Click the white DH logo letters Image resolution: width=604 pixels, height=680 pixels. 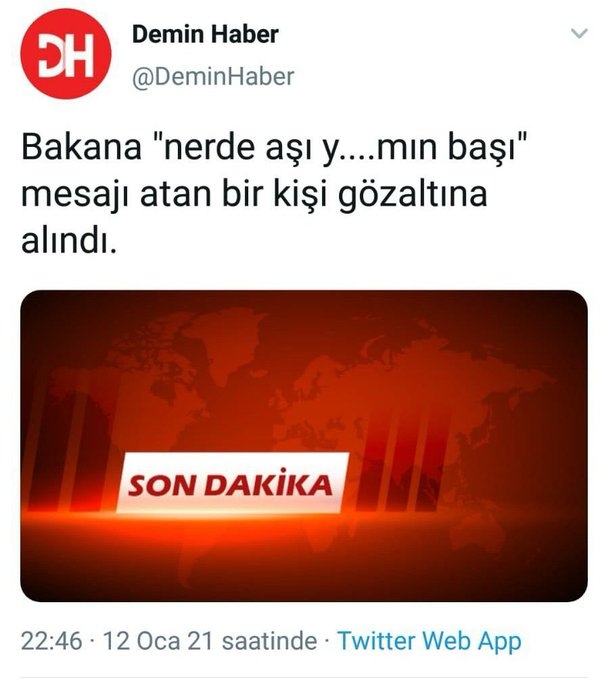tap(66, 55)
